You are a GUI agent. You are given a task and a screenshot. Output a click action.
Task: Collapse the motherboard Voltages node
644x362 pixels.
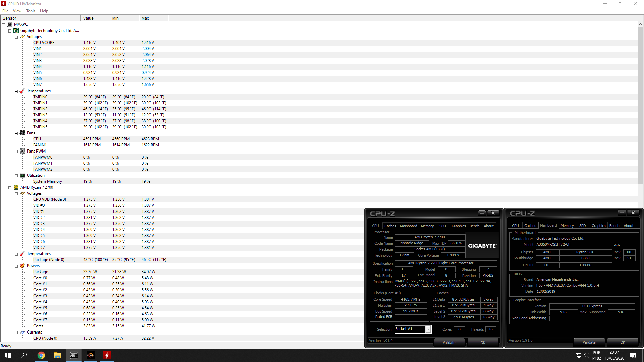click(x=16, y=37)
